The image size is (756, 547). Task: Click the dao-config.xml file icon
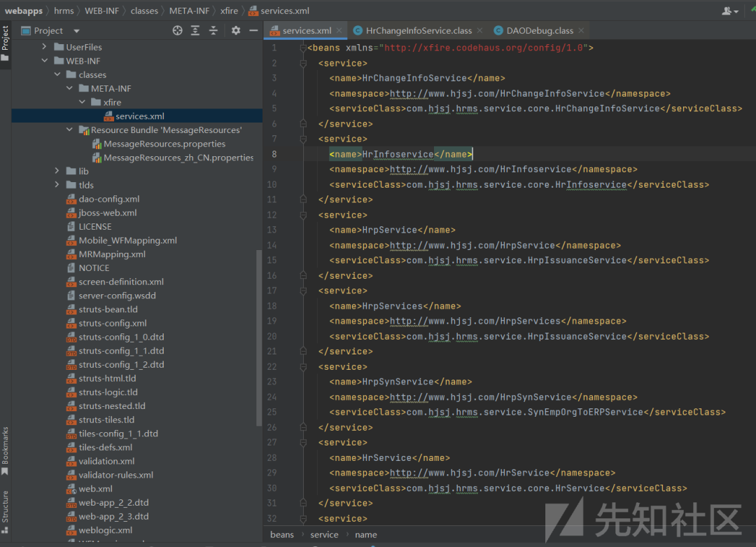[71, 199]
